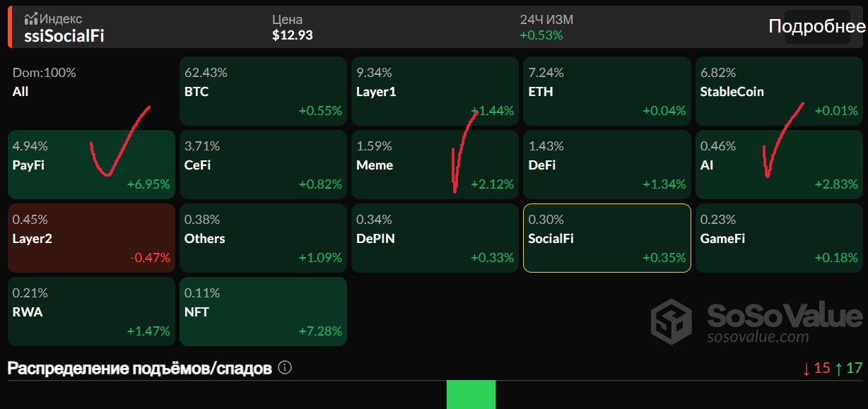Click the green up arrow gainers count
The height and width of the screenshot is (409, 868).
tap(848, 368)
